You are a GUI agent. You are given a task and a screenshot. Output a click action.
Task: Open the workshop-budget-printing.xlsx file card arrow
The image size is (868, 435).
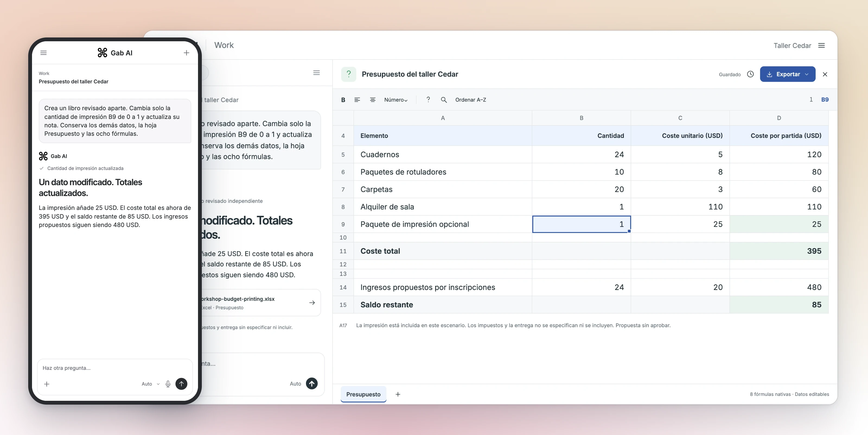coord(312,303)
